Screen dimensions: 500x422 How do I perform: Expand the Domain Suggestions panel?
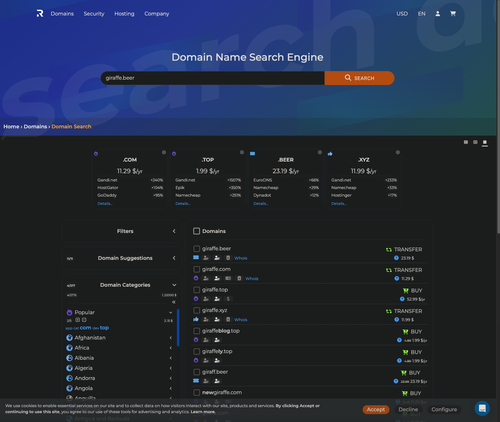[x=174, y=258]
